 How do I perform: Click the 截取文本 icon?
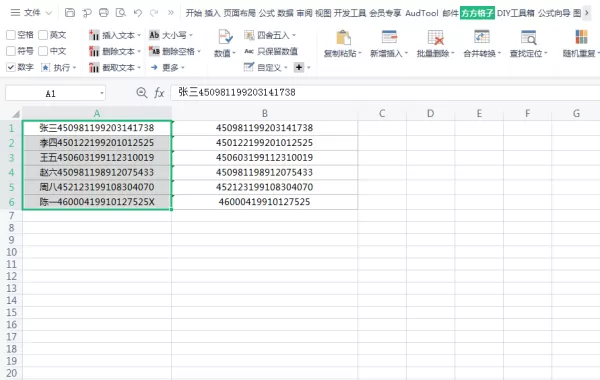(x=94, y=68)
